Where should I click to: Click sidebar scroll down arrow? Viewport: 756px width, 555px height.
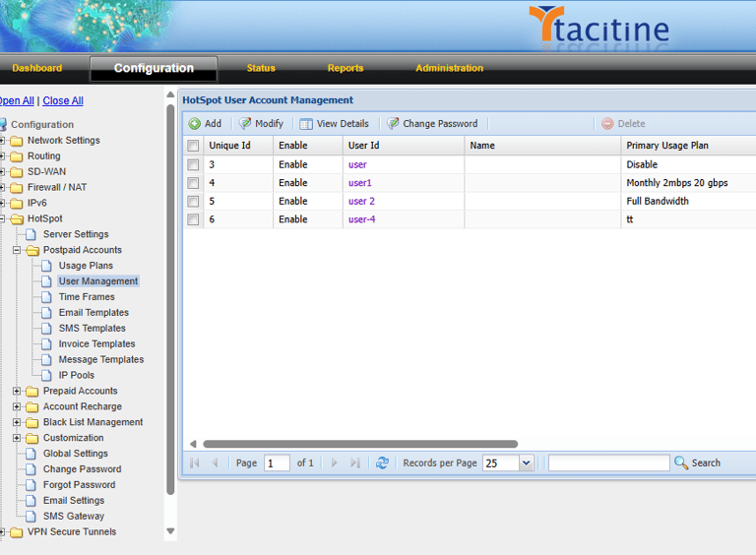tap(170, 531)
